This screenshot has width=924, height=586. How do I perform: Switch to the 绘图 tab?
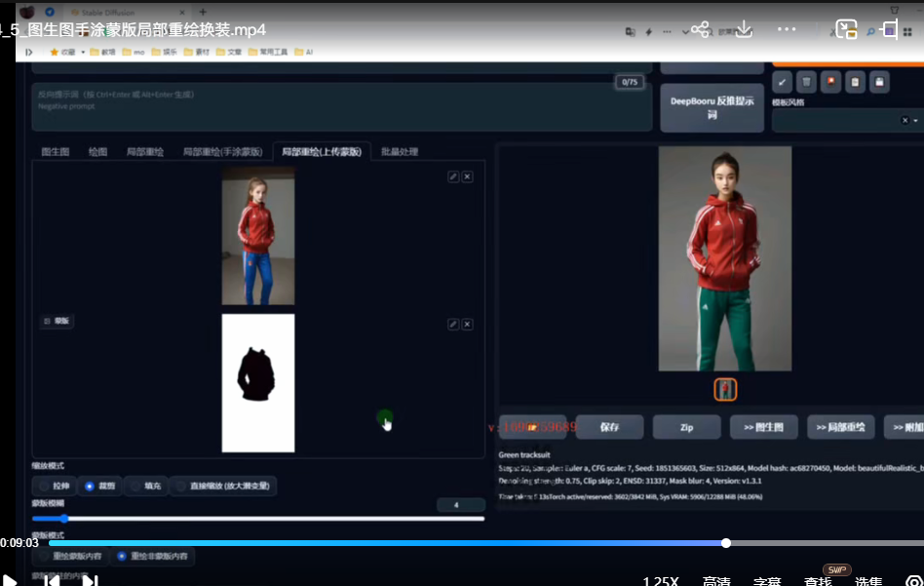coord(97,152)
